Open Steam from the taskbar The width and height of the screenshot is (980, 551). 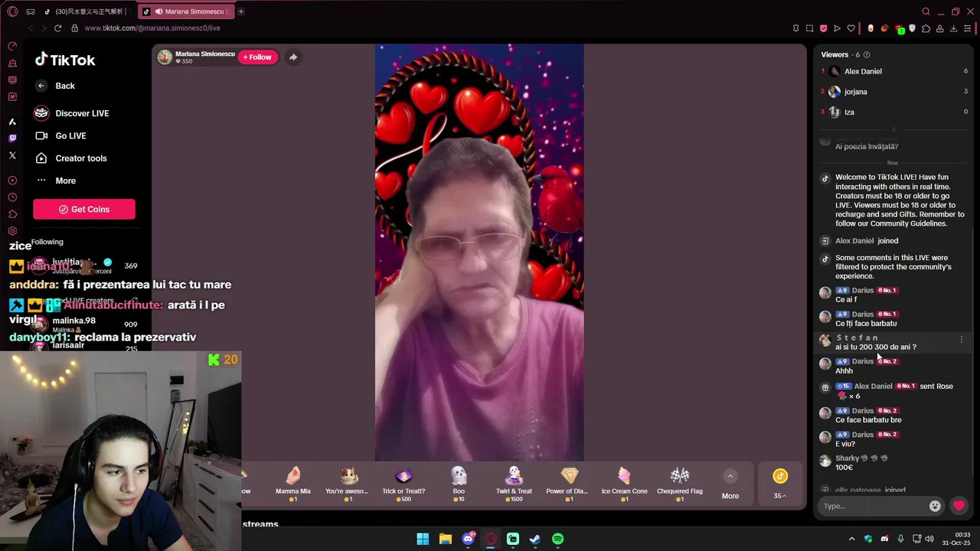535,539
